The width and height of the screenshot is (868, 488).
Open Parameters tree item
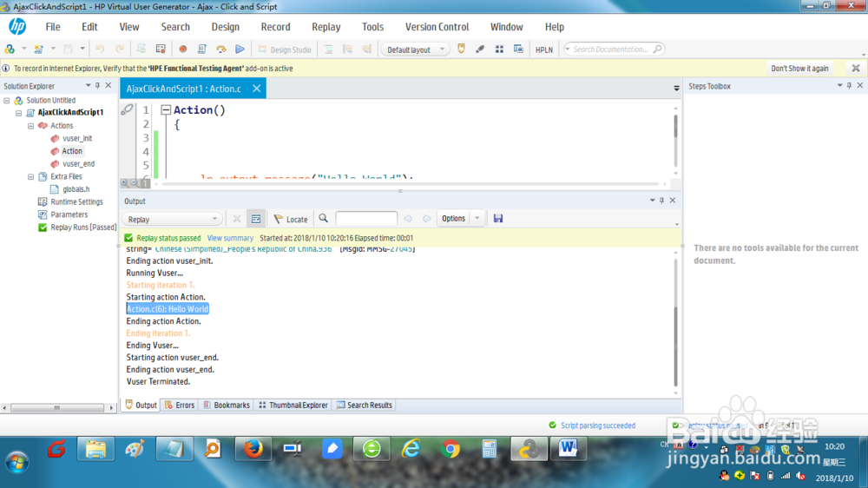[69, 215]
